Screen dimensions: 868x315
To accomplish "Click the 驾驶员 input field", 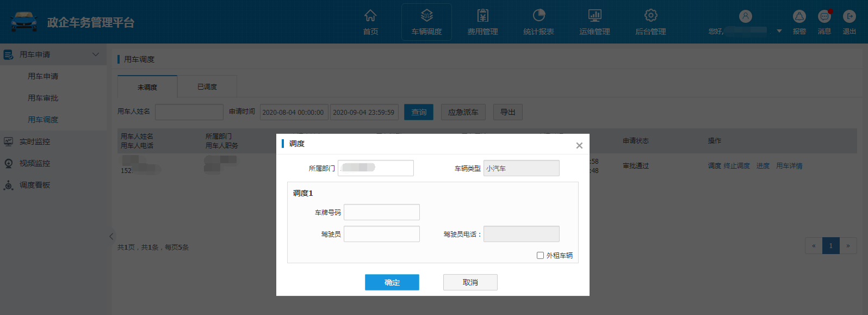I will [381, 234].
